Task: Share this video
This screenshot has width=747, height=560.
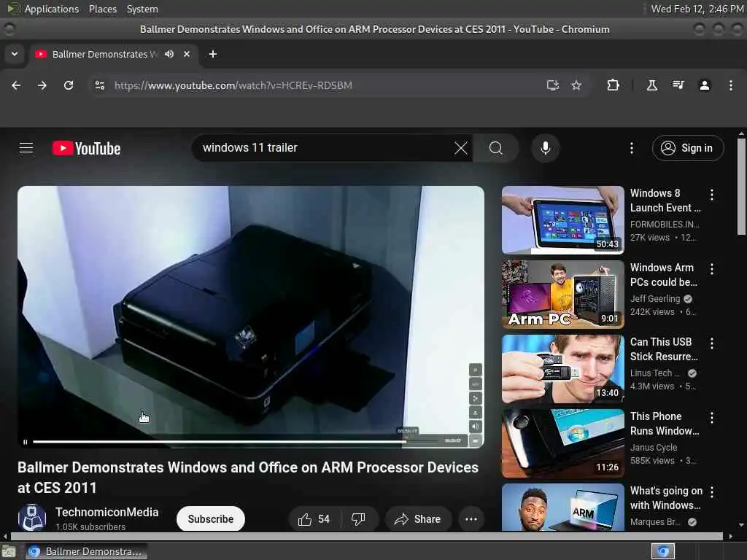Action: (x=417, y=519)
